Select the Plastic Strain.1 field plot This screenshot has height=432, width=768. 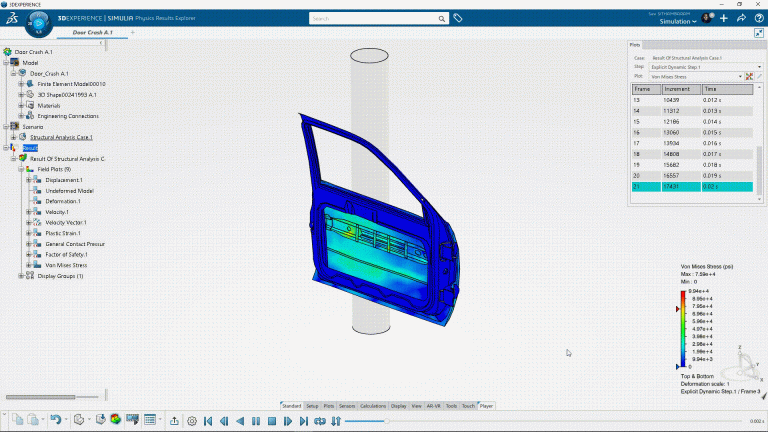click(66, 233)
